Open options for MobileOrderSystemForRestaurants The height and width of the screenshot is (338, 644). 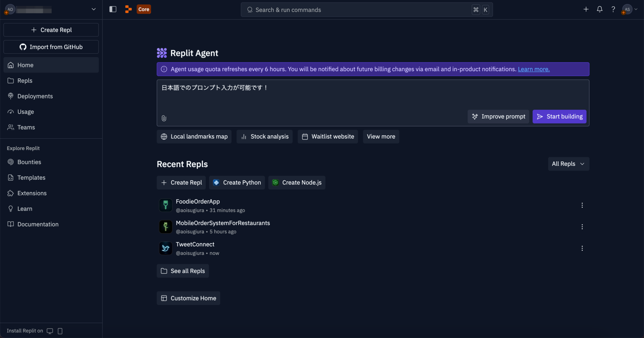[582, 227]
